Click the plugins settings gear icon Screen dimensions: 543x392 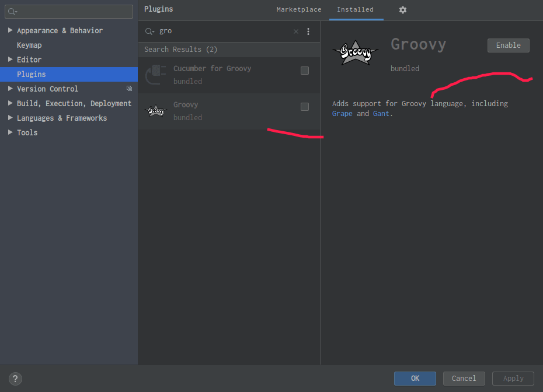point(402,10)
